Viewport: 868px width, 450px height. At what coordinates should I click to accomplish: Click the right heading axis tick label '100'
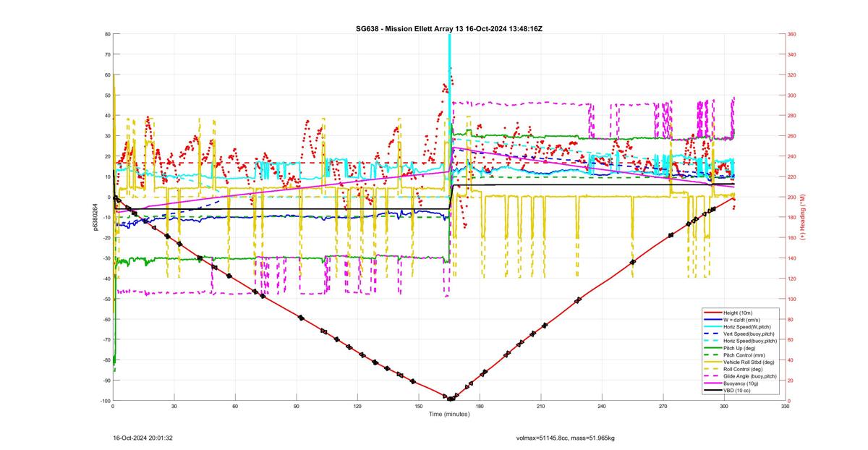[x=792, y=299]
